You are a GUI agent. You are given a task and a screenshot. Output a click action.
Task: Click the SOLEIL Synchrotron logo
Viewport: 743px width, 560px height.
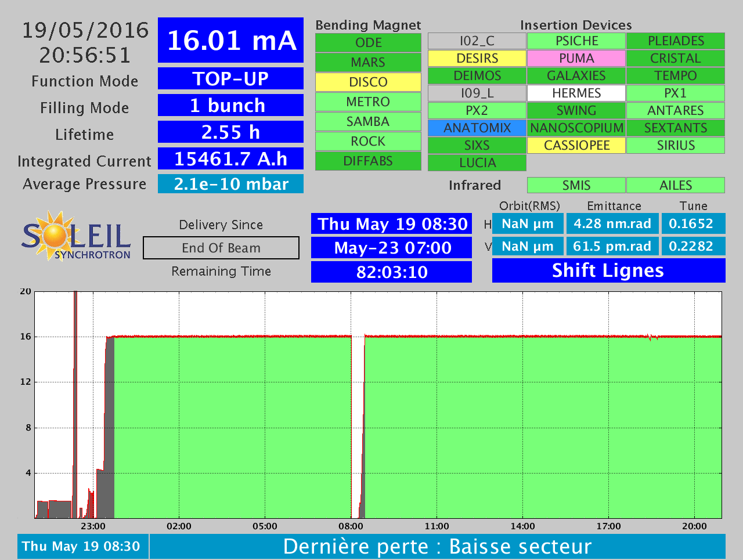76,236
